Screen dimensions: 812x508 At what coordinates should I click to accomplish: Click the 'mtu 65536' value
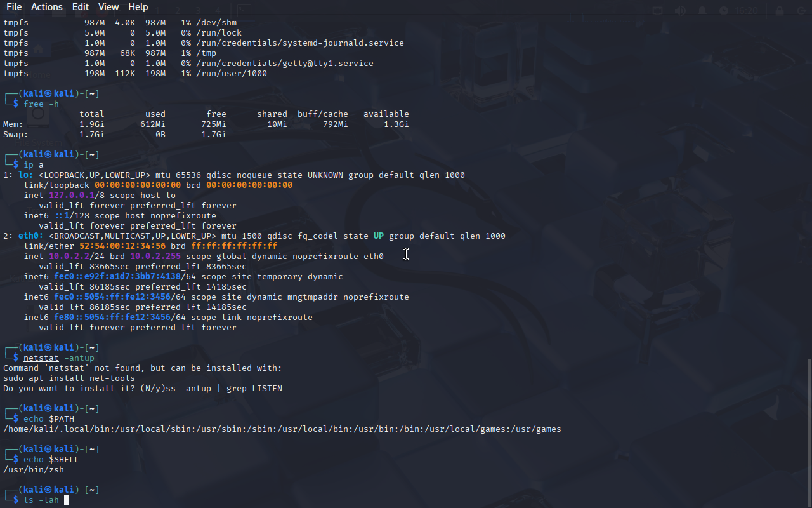178,175
